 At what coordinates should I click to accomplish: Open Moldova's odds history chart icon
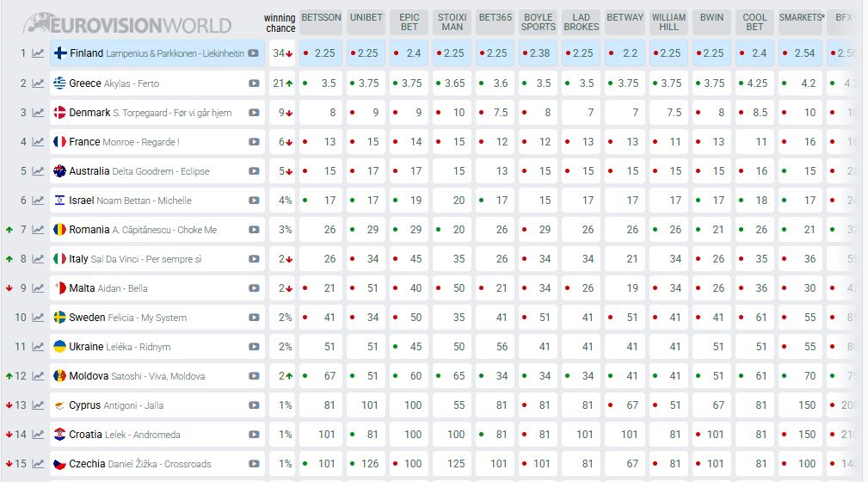tap(38, 376)
